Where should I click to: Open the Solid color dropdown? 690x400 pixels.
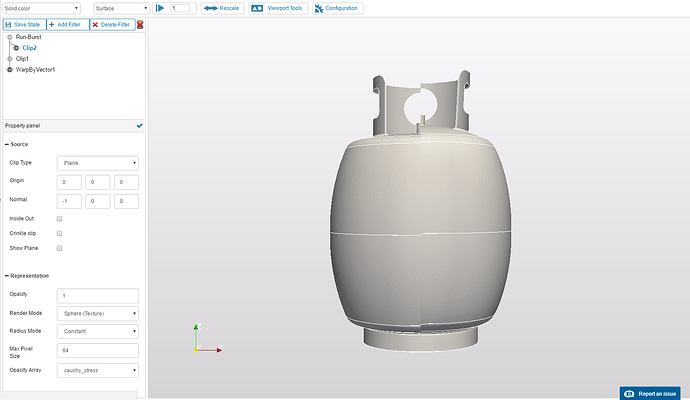click(x=44, y=8)
